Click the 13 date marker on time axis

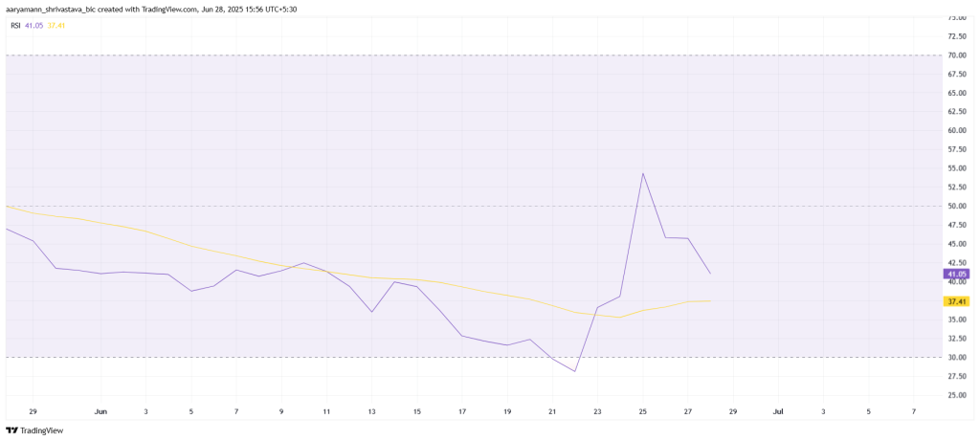click(371, 411)
